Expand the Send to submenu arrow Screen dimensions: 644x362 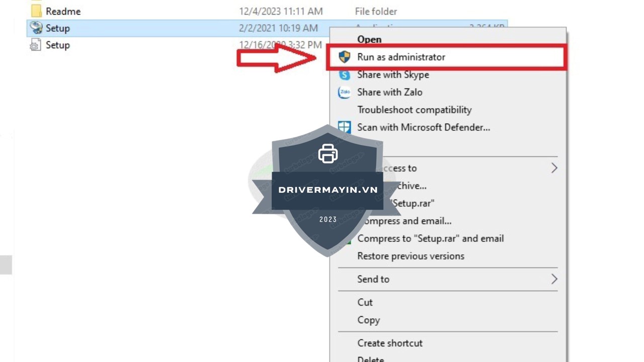(x=554, y=279)
